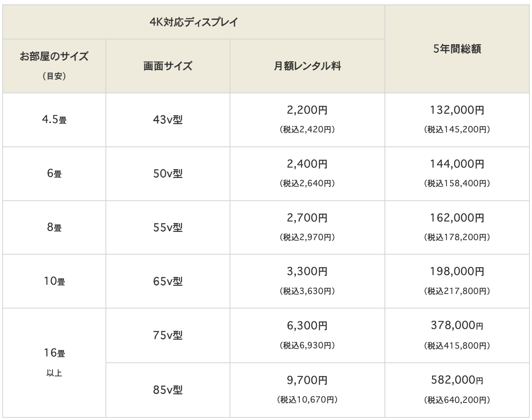Select the 2,200円 monthly fee
The width and height of the screenshot is (532, 420).
pyautogui.click(x=307, y=110)
